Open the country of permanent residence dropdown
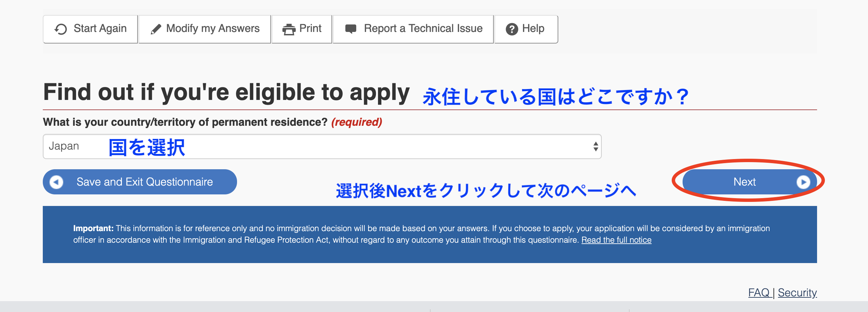 (x=321, y=146)
